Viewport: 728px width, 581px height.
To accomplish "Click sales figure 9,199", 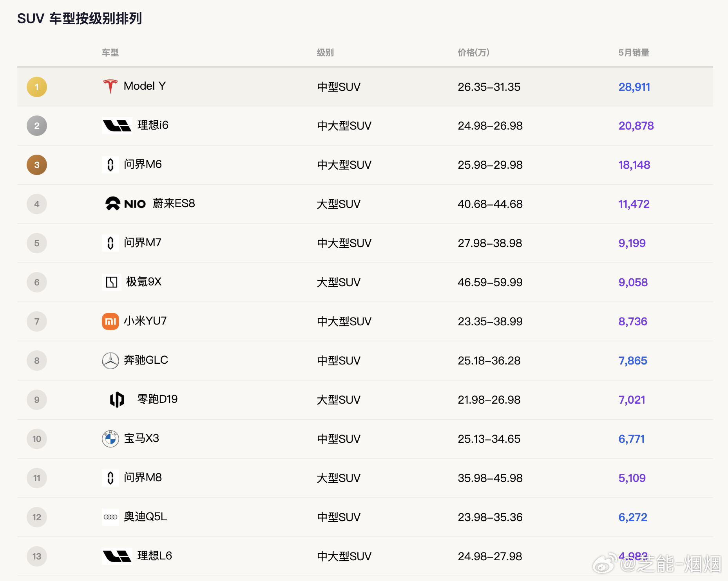I will 632,243.
